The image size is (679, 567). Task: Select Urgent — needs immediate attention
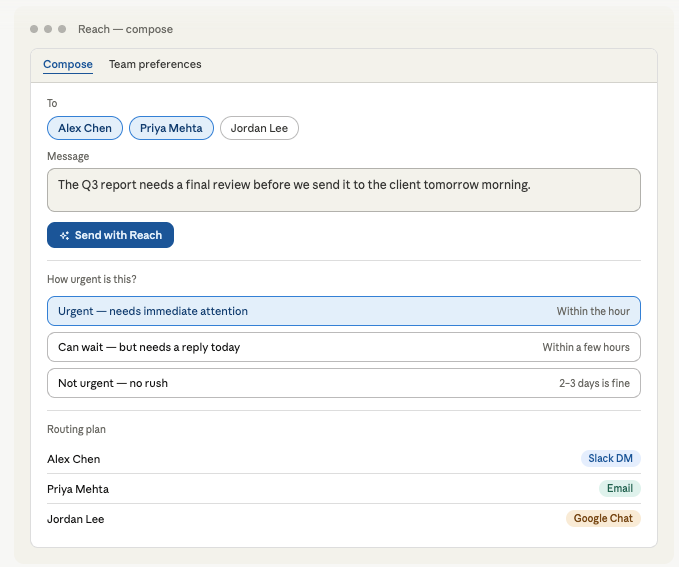pos(344,311)
